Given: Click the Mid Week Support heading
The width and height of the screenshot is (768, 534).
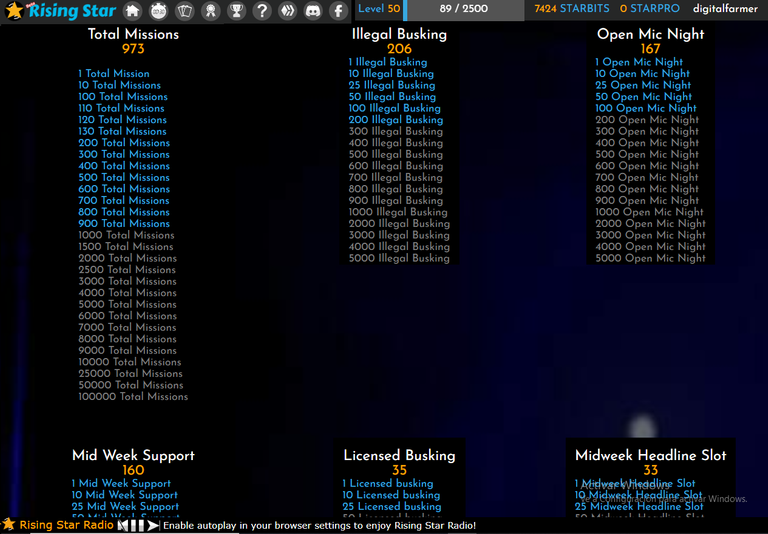Looking at the screenshot, I should click(133, 455).
